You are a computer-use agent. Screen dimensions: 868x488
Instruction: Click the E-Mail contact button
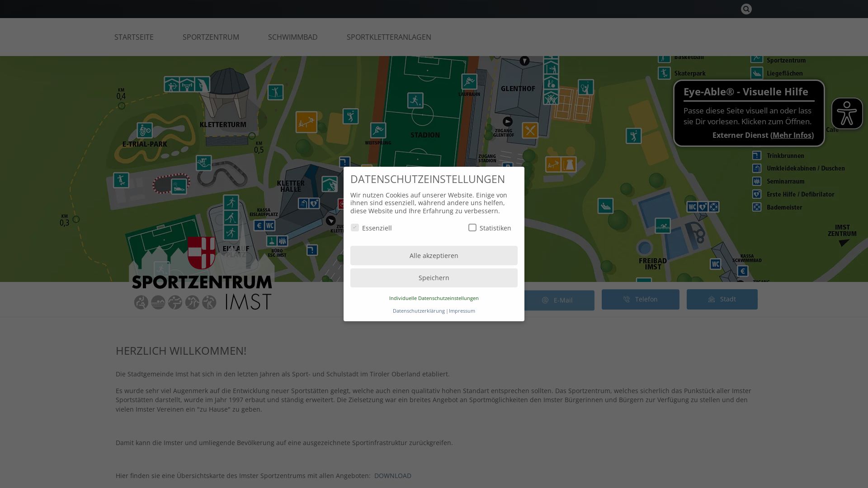point(558,300)
